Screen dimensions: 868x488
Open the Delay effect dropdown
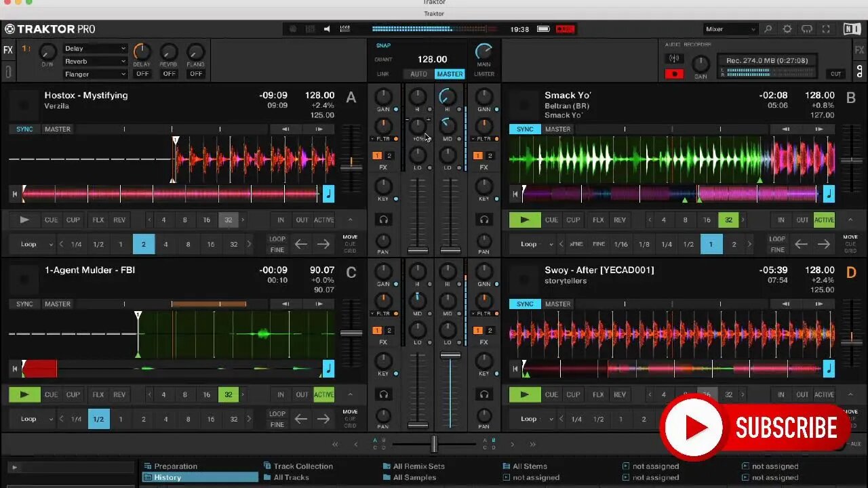95,49
